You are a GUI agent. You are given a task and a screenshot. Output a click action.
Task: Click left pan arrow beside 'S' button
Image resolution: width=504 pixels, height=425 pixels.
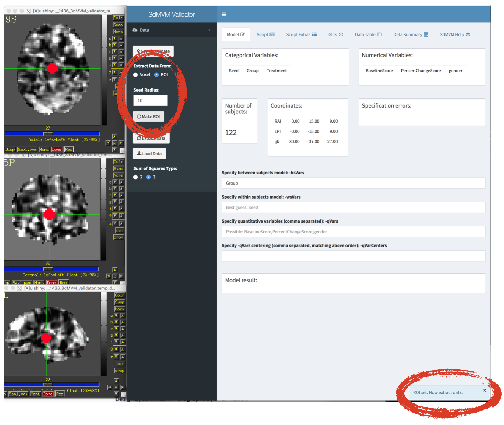tap(110, 388)
